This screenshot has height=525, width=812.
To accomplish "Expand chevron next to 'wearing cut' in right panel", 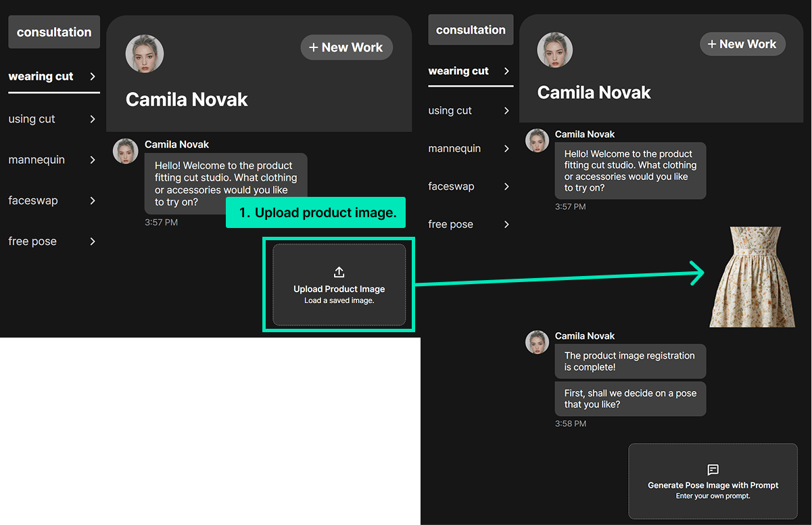I will [506, 71].
